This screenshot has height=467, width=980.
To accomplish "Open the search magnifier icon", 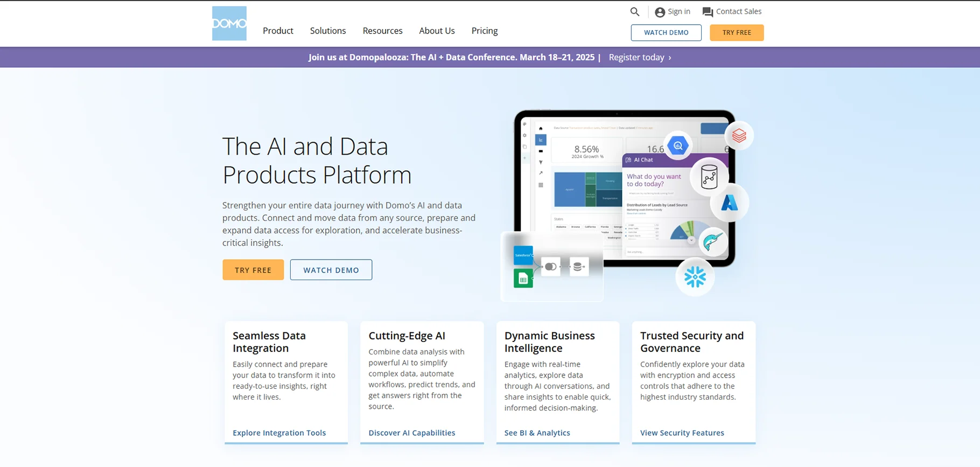I will [x=635, y=11].
